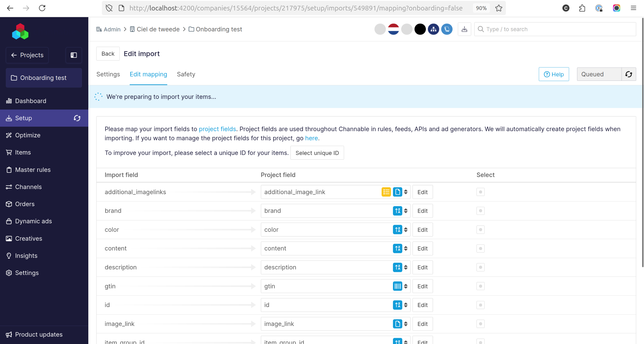Expand the id project field dropdown
Screen dimensions: 644x344
coord(406,305)
